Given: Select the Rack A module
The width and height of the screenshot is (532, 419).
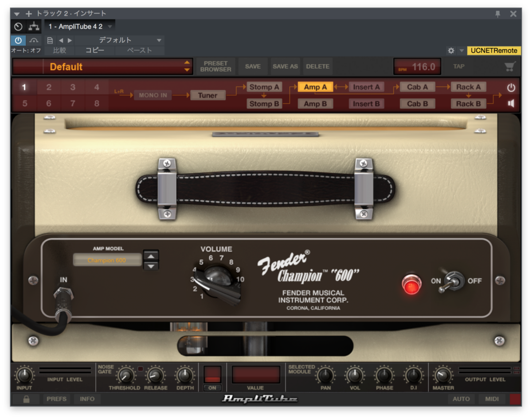Looking at the screenshot, I should 469,87.
